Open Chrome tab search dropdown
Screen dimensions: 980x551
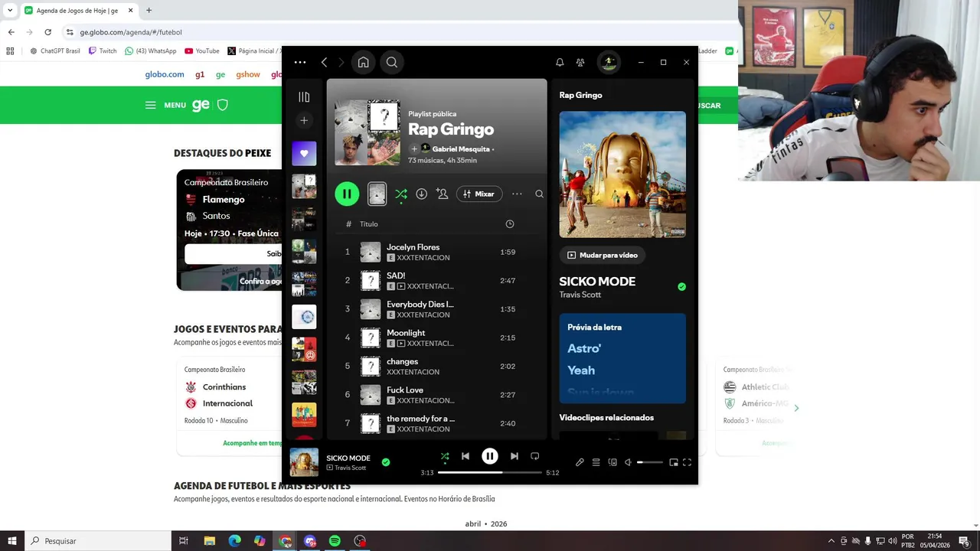(x=10, y=10)
